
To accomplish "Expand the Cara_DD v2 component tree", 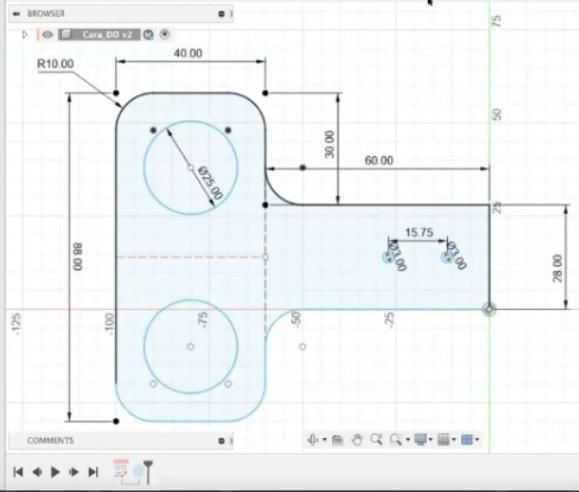I will (25, 35).
